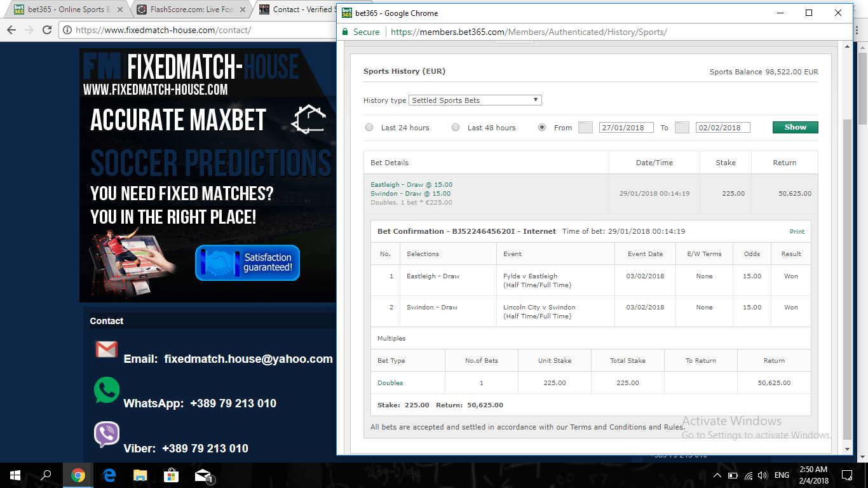Click the Eastleigh - Draw @ 15.00 link

pos(412,185)
